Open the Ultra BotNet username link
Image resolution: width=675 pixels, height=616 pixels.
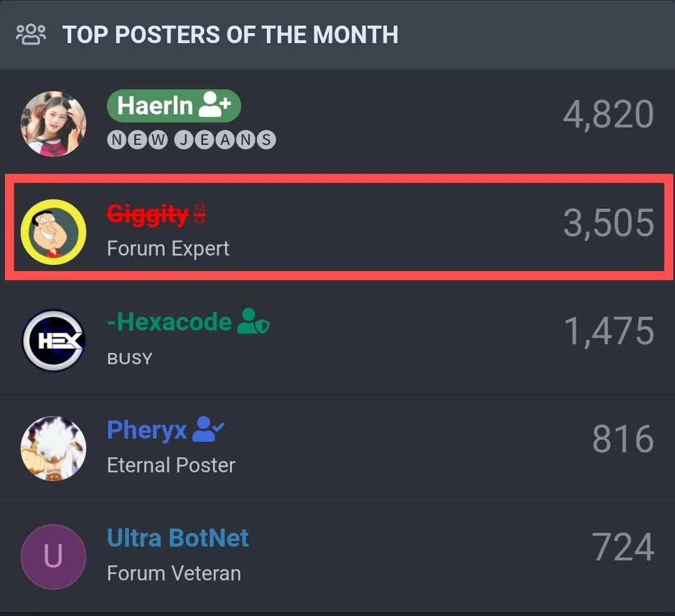point(177,538)
